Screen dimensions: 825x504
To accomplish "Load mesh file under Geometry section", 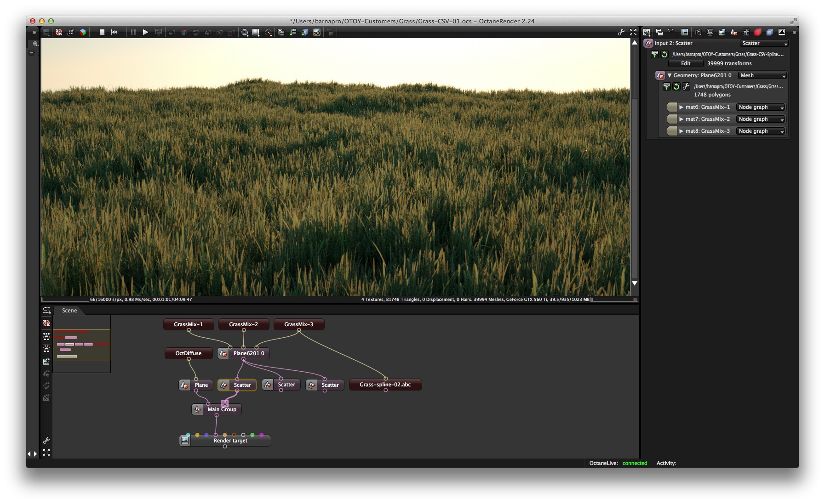I will (x=666, y=86).
